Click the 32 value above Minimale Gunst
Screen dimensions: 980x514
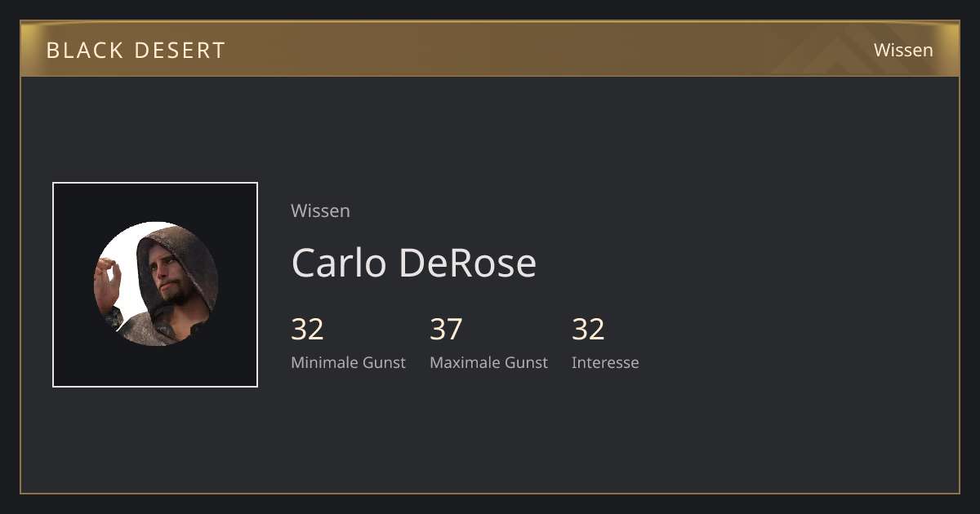pos(307,329)
